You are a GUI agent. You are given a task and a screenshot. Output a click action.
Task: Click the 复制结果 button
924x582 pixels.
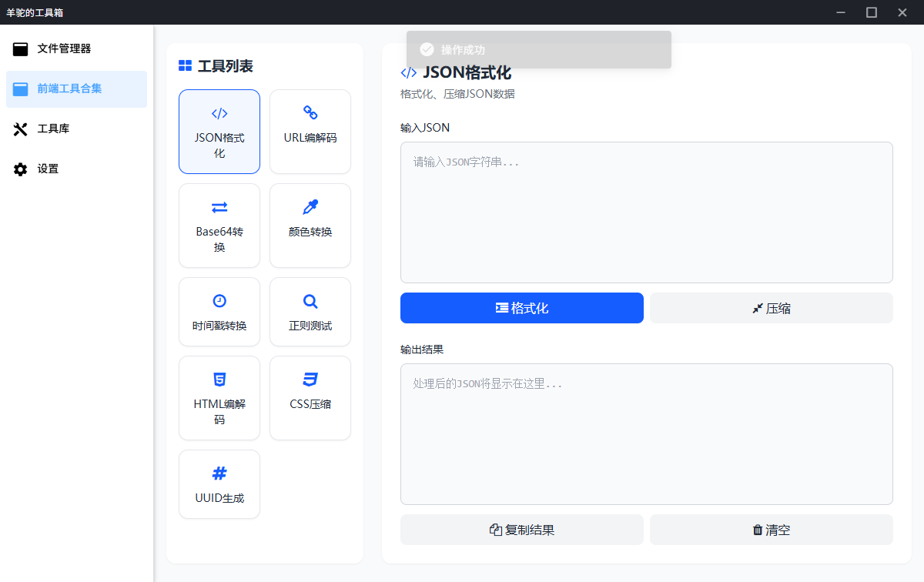[522, 530]
